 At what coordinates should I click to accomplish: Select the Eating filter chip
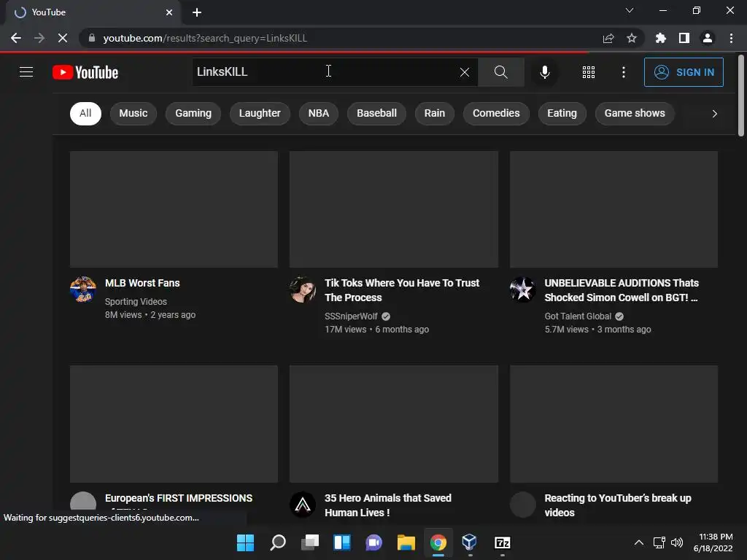(x=562, y=113)
